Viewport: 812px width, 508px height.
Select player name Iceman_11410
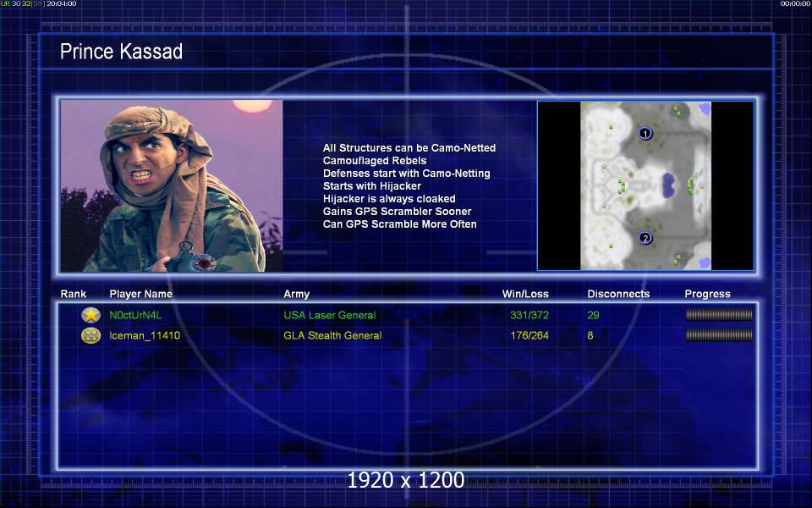coord(145,335)
